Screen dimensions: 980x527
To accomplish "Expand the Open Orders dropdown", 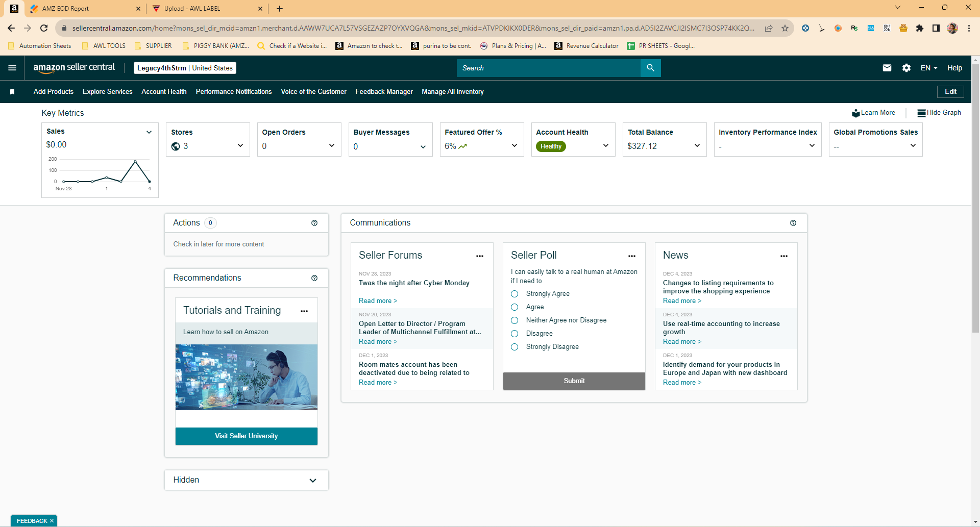I will (332, 146).
